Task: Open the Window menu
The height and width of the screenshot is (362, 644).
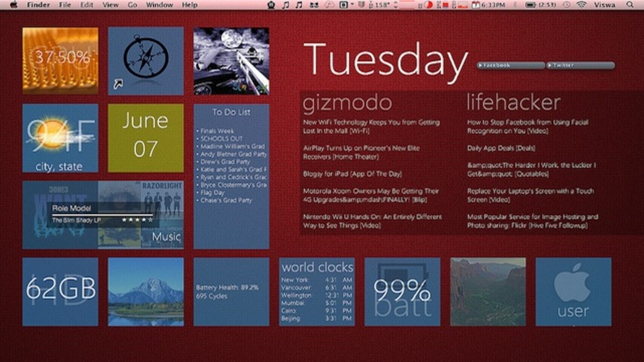Action: pos(160,5)
